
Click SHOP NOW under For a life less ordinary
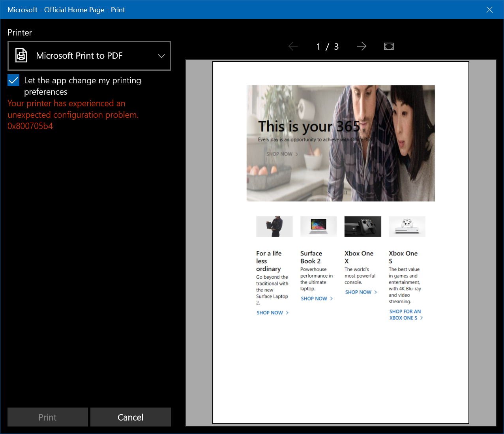click(x=270, y=312)
